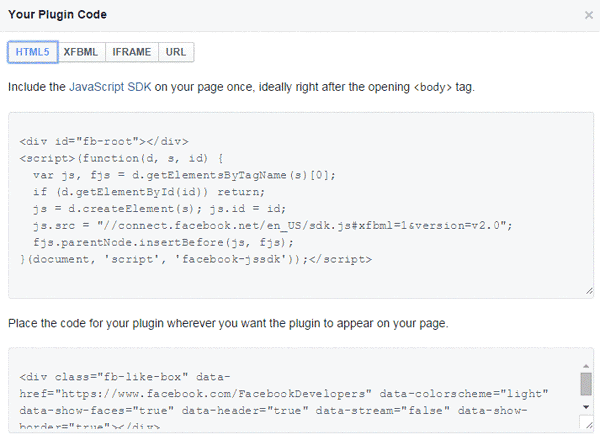Image resolution: width=600 pixels, height=440 pixels.
Task: Click the line '<div id="fb-root"></div>'
Action: [104, 142]
